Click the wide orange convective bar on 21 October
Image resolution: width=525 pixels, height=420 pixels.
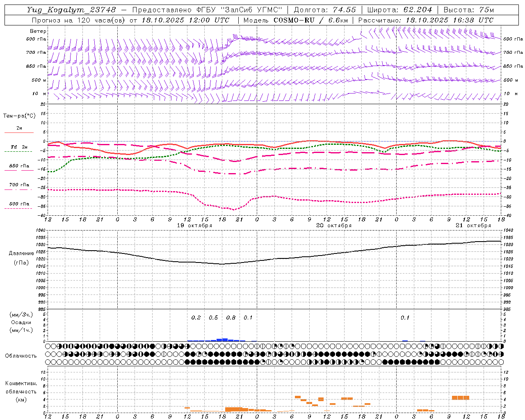tap(460, 397)
